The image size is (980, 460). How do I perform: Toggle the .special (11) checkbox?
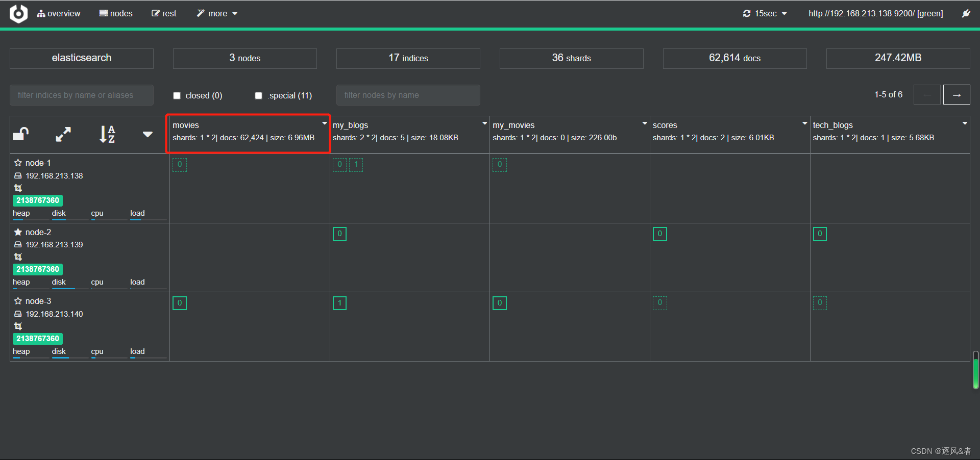coord(258,96)
